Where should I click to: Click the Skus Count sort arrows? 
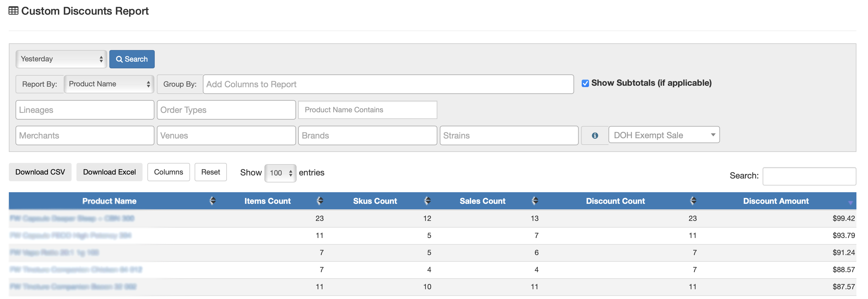427,201
